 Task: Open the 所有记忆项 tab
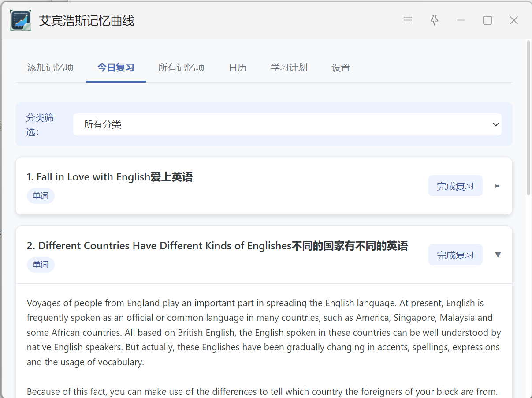[182, 68]
